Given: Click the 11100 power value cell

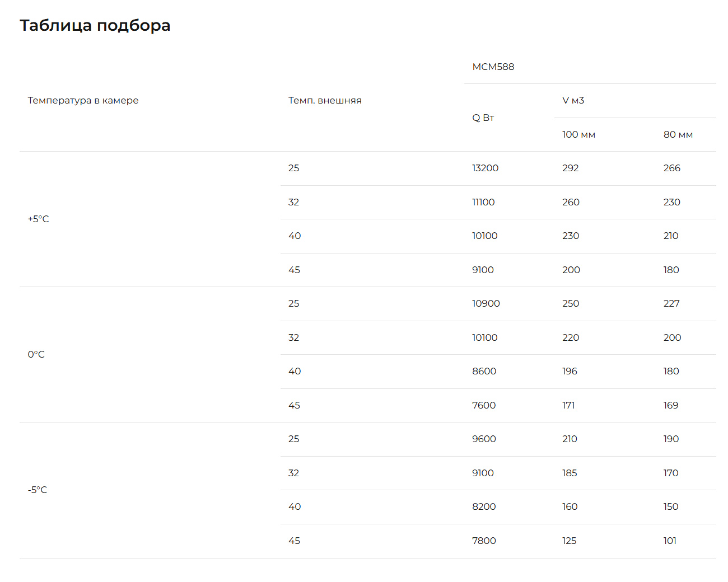Looking at the screenshot, I should tap(483, 202).
